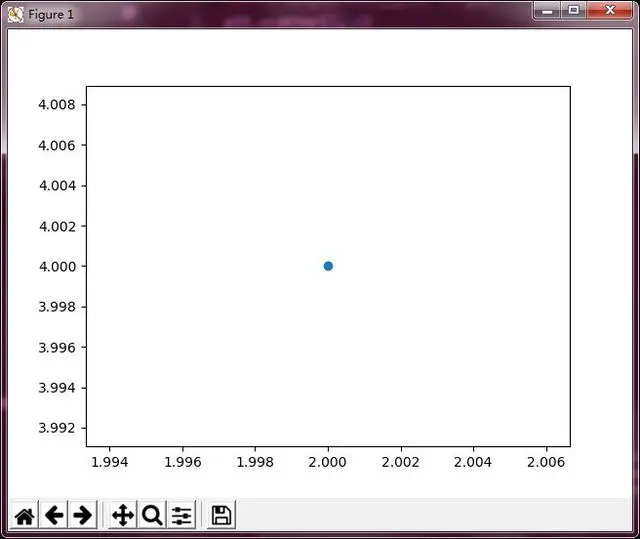This screenshot has height=539, width=640.
Task: Click the y-axis tick label 4.002
Action: point(57,226)
